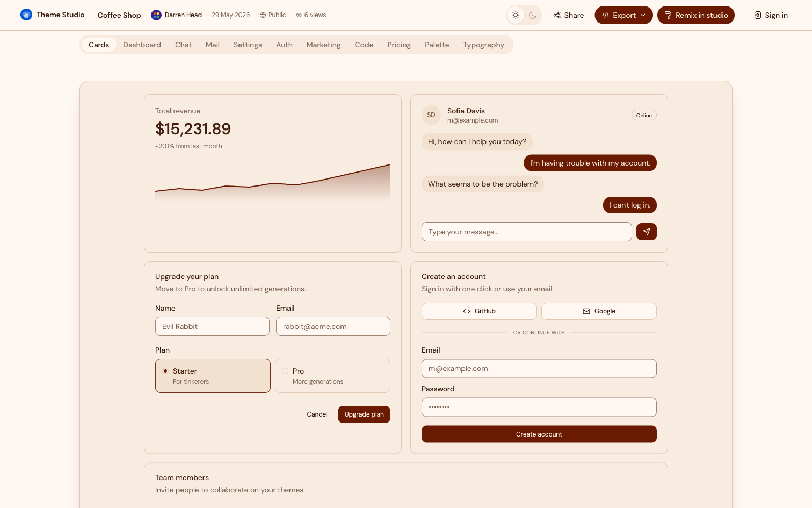Click the $15,231.89 revenue value
Screen dimensions: 812x508
[193, 129]
